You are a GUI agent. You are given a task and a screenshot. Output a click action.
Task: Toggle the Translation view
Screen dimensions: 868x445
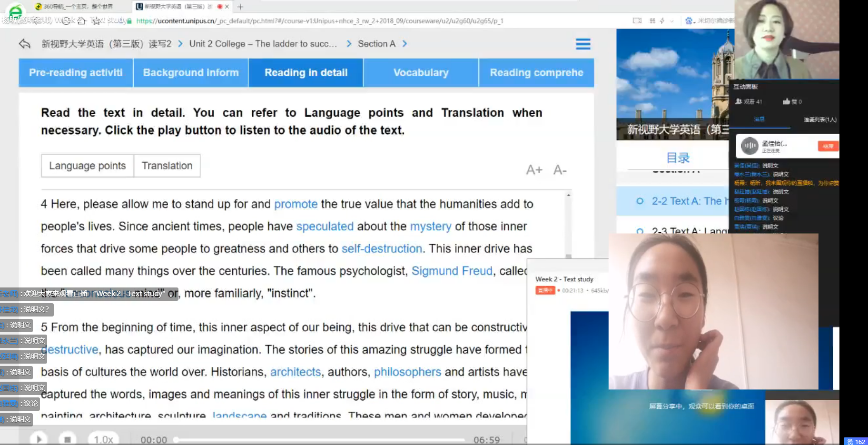pos(167,166)
